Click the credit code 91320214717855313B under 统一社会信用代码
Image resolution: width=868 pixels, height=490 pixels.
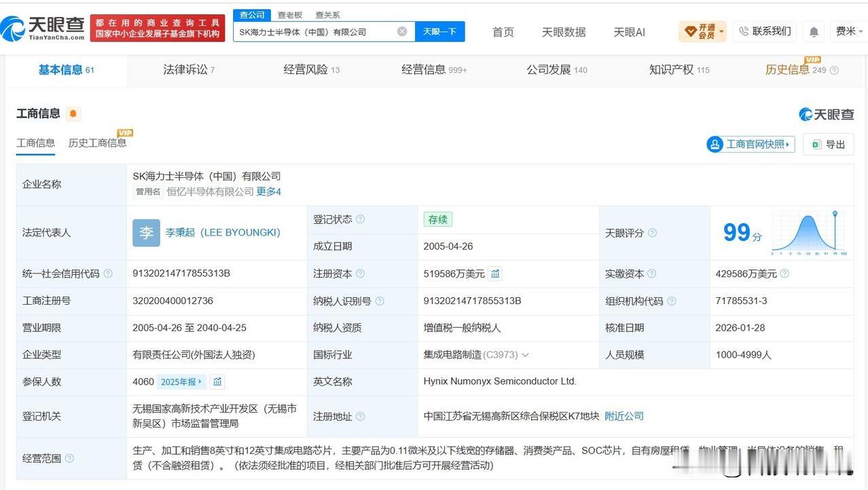click(x=181, y=274)
